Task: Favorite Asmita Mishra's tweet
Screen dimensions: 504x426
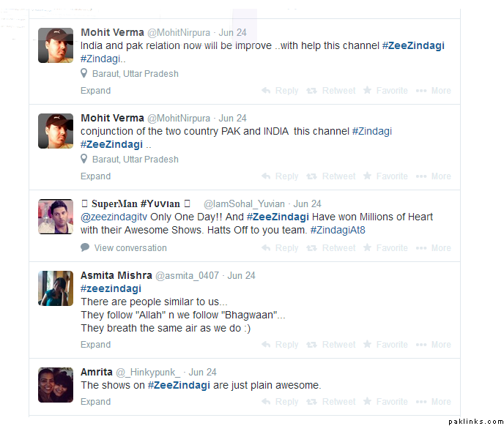Action: pyautogui.click(x=385, y=345)
